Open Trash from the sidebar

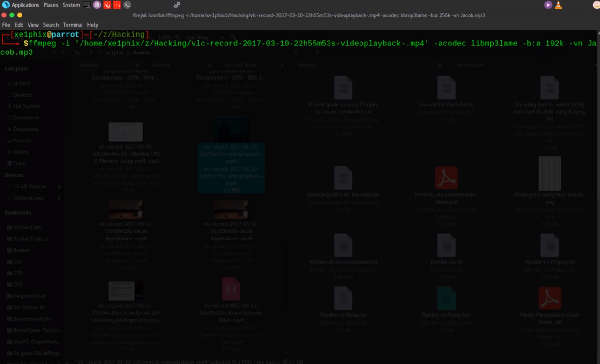pos(19,163)
